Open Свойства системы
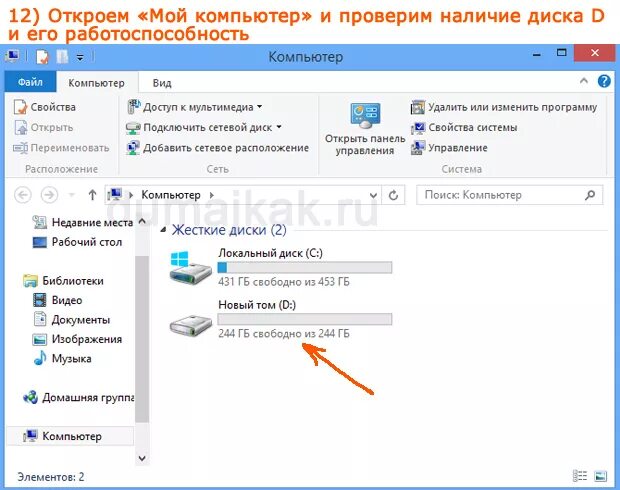The width and height of the screenshot is (620, 490). click(x=464, y=128)
